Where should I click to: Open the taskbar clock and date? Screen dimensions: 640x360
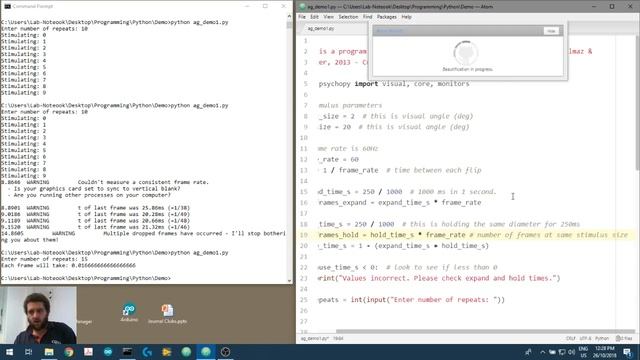pos(605,352)
